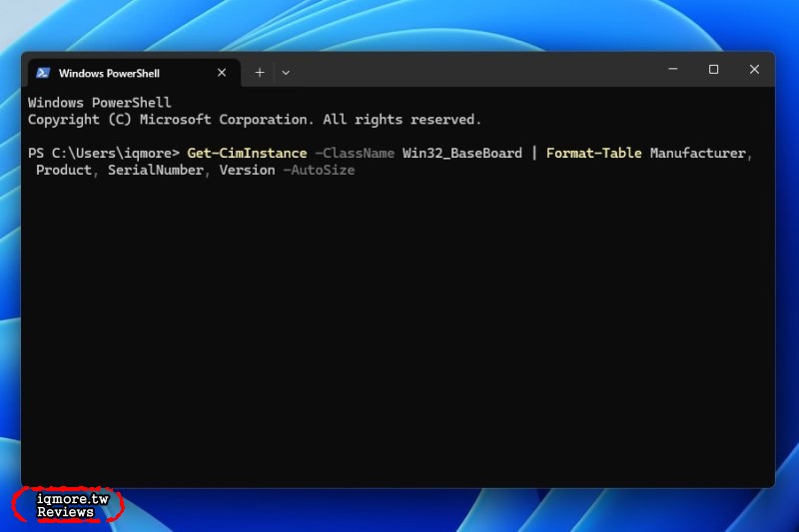Maximize the terminal window
The height and width of the screenshot is (532, 799).
tap(713, 69)
